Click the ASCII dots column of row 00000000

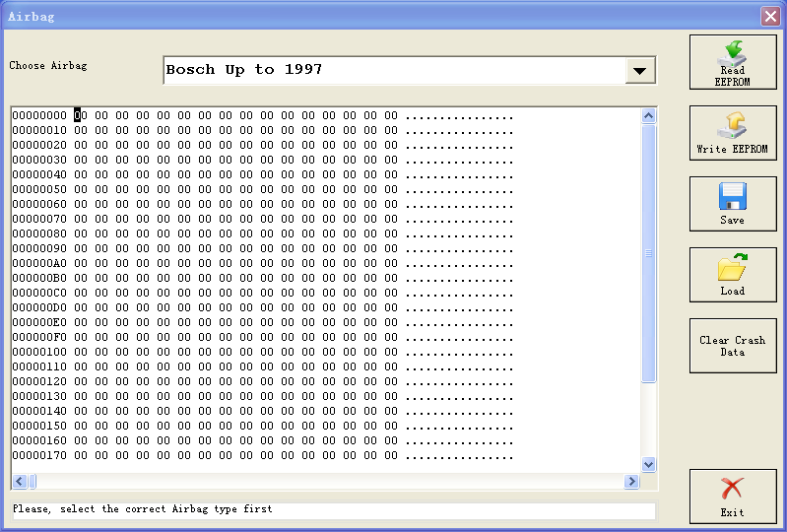click(x=459, y=118)
